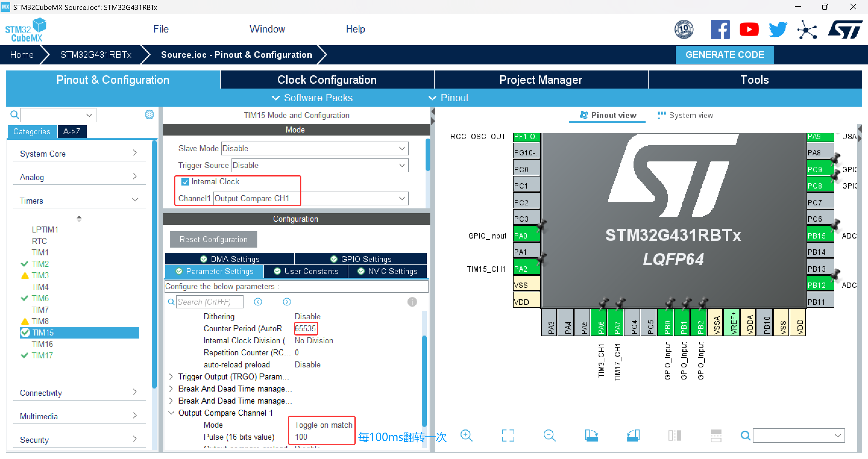Viewport: 868px width, 459px height.
Task: Click the PA6 pin on the chip
Action: (599, 322)
